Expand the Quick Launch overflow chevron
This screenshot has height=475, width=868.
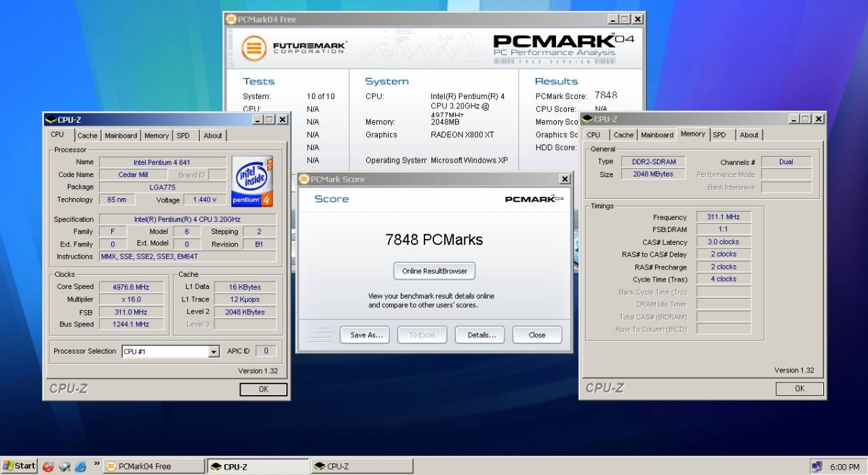coord(97,463)
